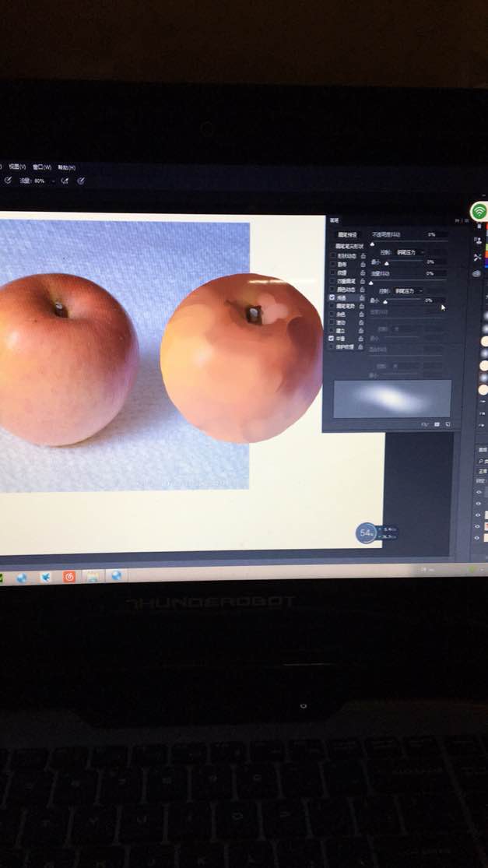Click the 54% floating speed widget
Viewport: 488px width, 868px height.
tap(367, 533)
